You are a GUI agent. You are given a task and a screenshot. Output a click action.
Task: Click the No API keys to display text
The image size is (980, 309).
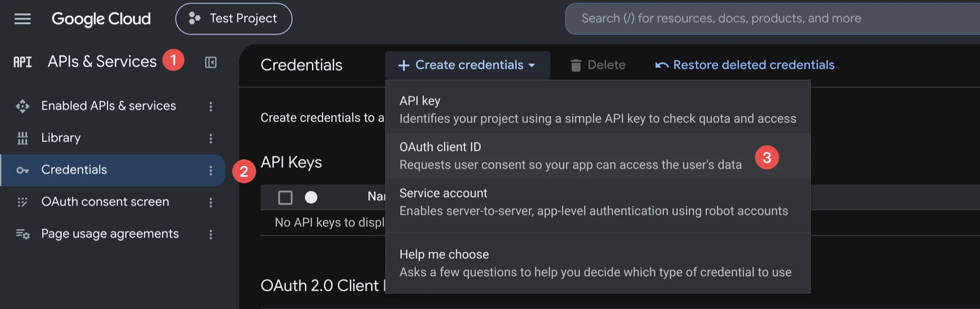tap(330, 222)
